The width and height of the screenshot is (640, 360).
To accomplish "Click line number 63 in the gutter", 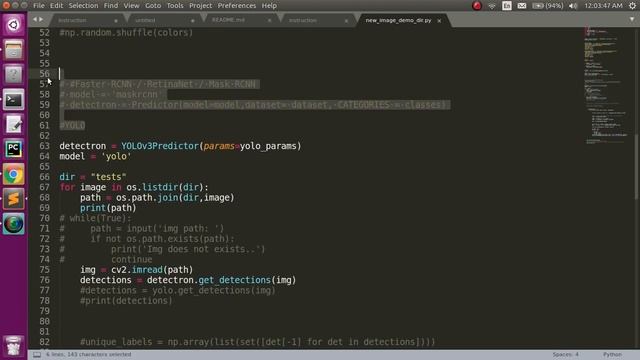I will [44, 146].
